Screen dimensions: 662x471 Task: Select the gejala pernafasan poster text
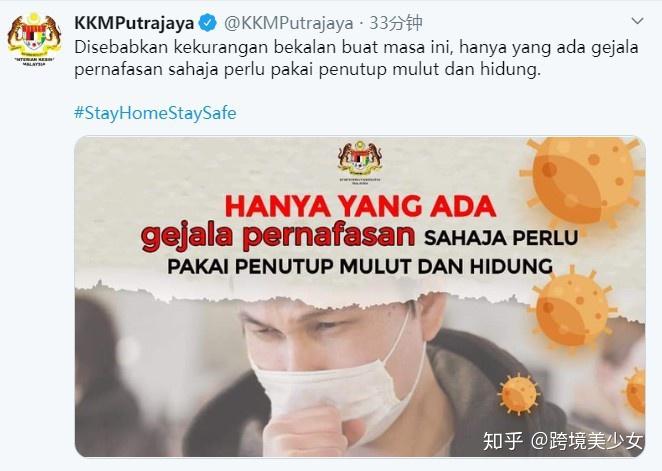[278, 236]
